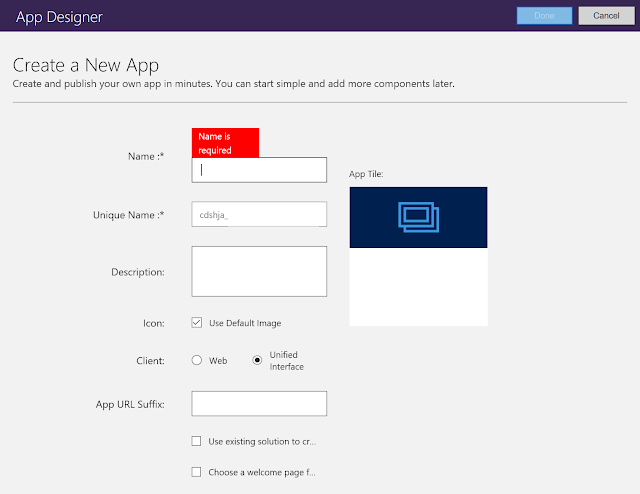This screenshot has height=494, width=640.
Task: Enable Use existing solution checkbox
Action: (x=196, y=441)
